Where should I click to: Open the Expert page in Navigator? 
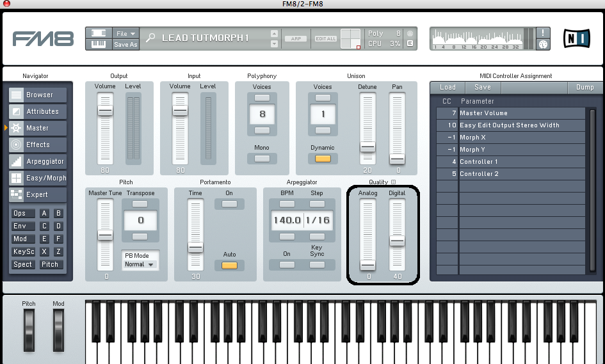pyautogui.click(x=38, y=194)
